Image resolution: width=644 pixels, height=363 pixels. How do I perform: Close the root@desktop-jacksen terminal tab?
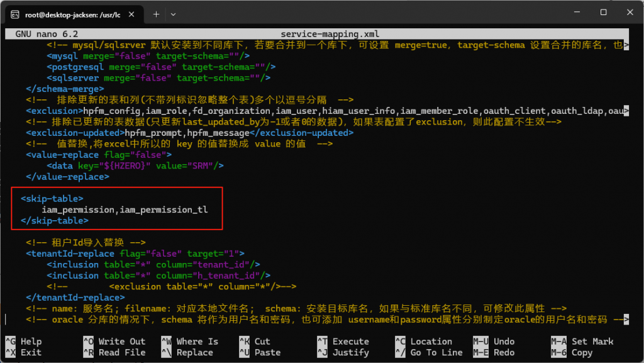136,14
